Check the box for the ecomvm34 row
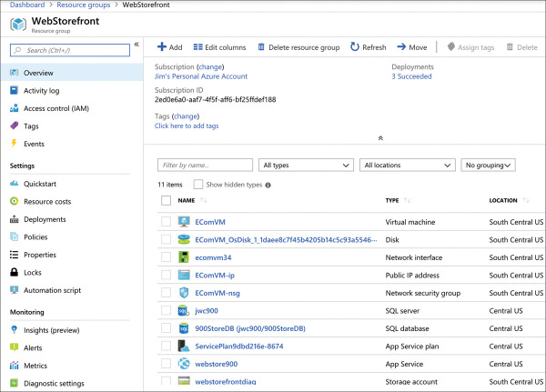 tap(167, 257)
